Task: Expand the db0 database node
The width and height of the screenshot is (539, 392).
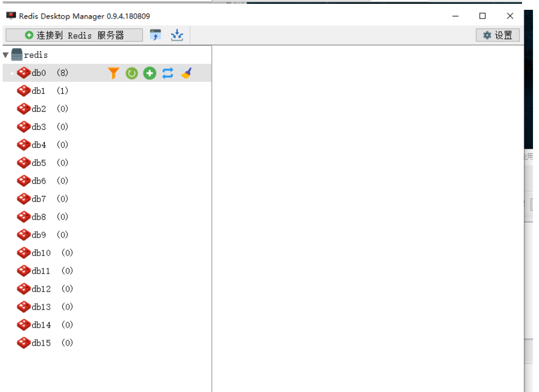Action: coord(13,73)
